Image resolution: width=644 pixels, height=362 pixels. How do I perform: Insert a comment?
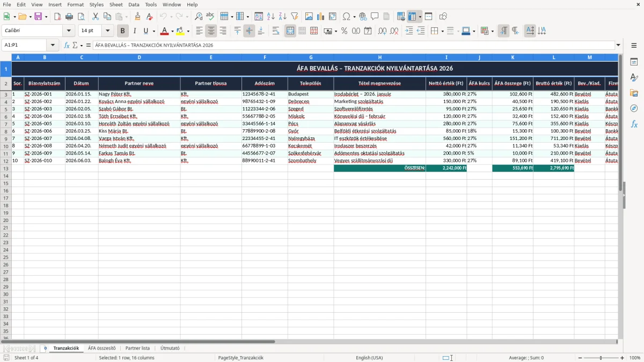[375, 17]
